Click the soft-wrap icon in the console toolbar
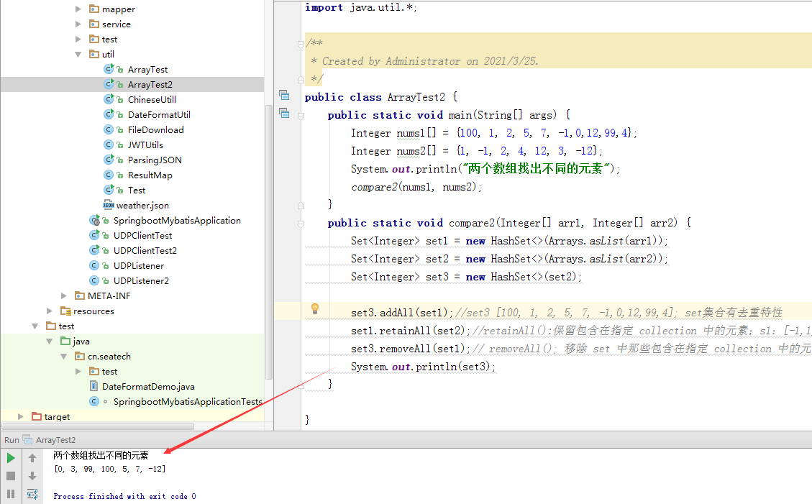The image size is (812, 504). pyautogui.click(x=32, y=493)
